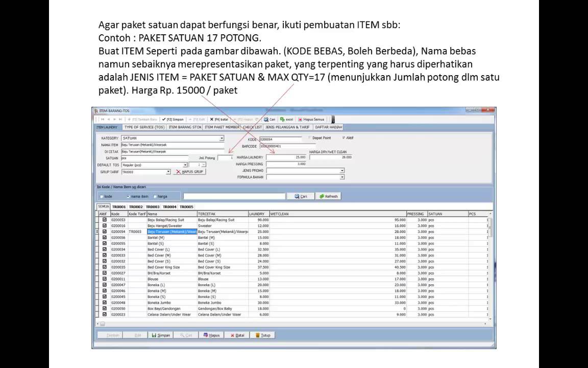
Task: Click the dark device icon after Hapus Semua
Action: pos(333,120)
